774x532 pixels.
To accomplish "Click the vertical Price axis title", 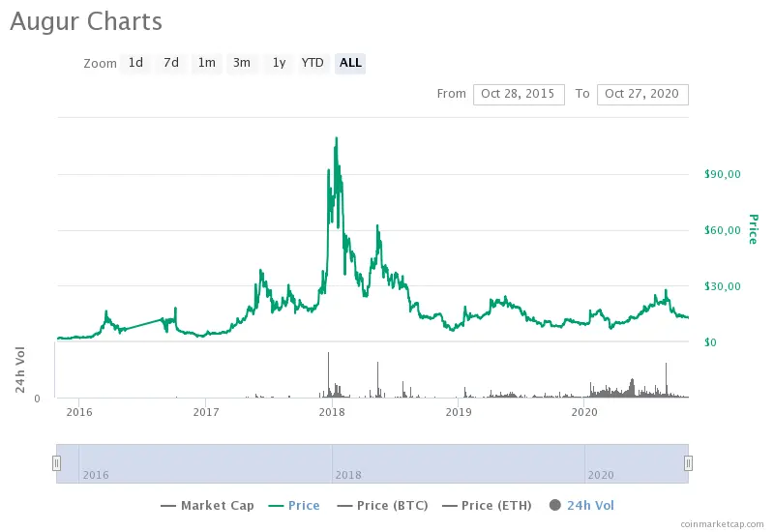I will click(754, 229).
